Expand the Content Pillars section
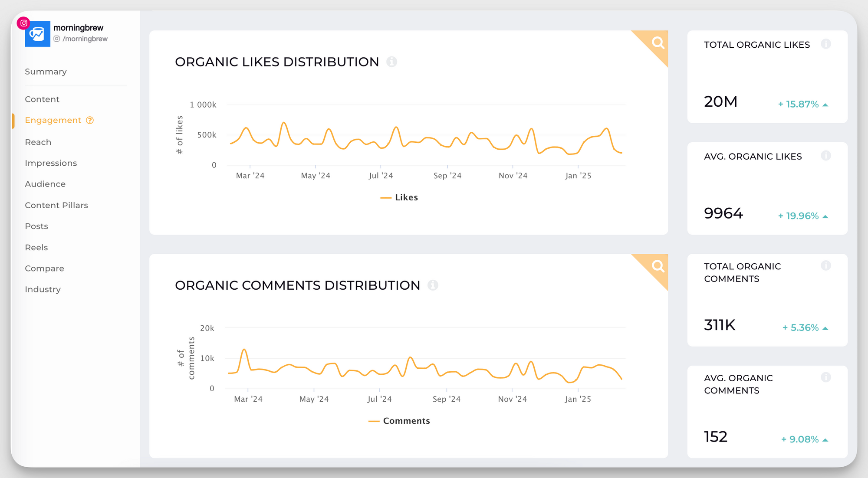 pos(56,205)
